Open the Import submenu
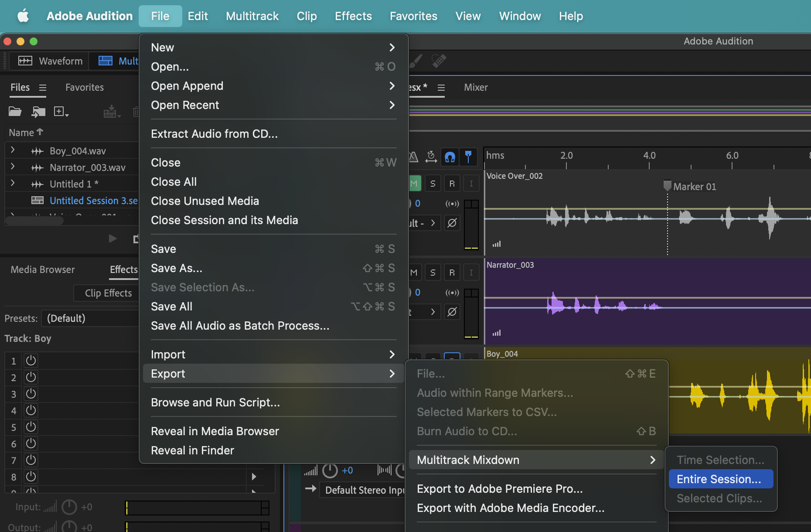The height and width of the screenshot is (532, 811). click(x=273, y=355)
